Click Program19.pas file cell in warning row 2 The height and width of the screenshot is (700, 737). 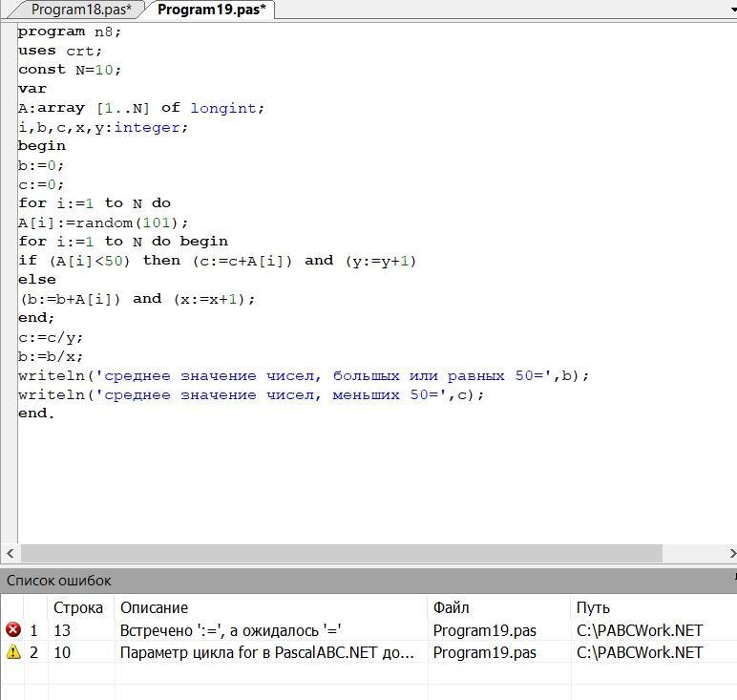485,652
